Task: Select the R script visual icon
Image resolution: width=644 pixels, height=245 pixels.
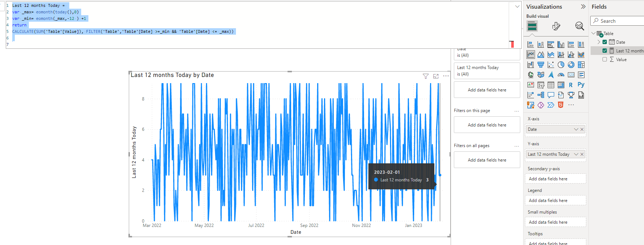Action: click(571, 85)
